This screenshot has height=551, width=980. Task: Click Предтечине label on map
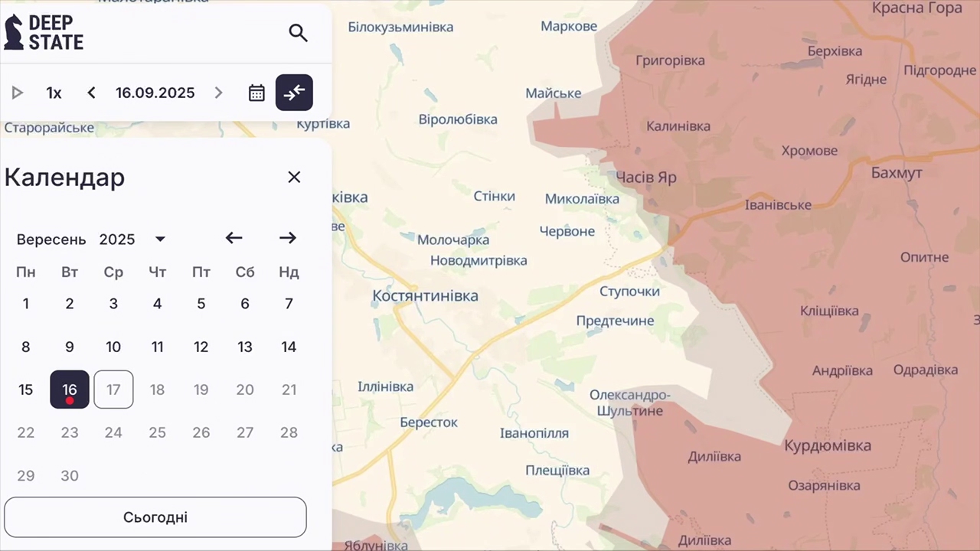615,321
